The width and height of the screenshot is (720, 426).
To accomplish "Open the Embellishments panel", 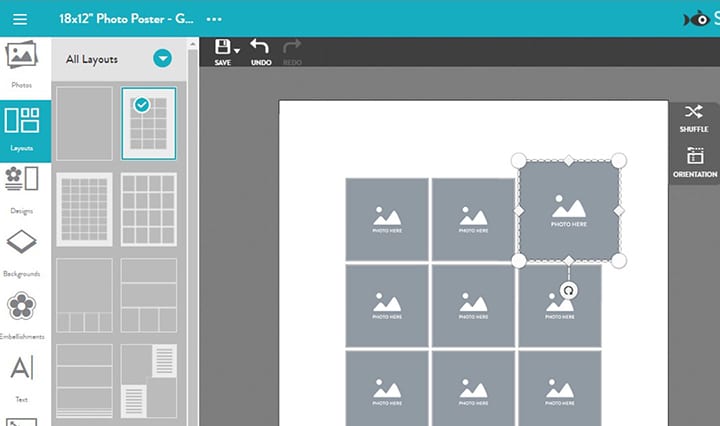I will click(x=22, y=316).
